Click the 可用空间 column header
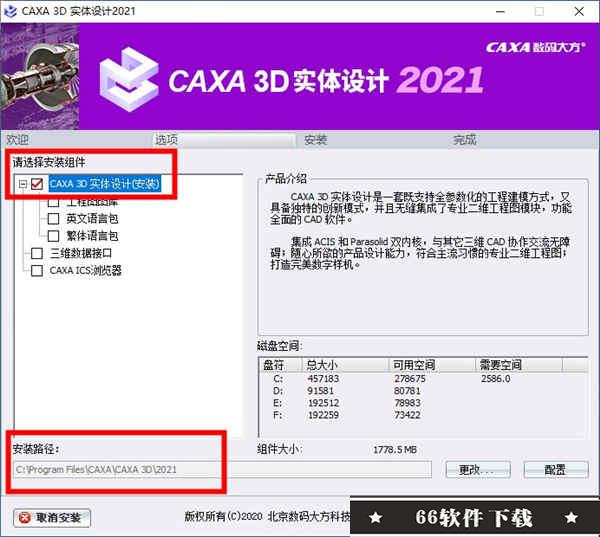Image resolution: width=600 pixels, height=537 pixels. click(432, 365)
